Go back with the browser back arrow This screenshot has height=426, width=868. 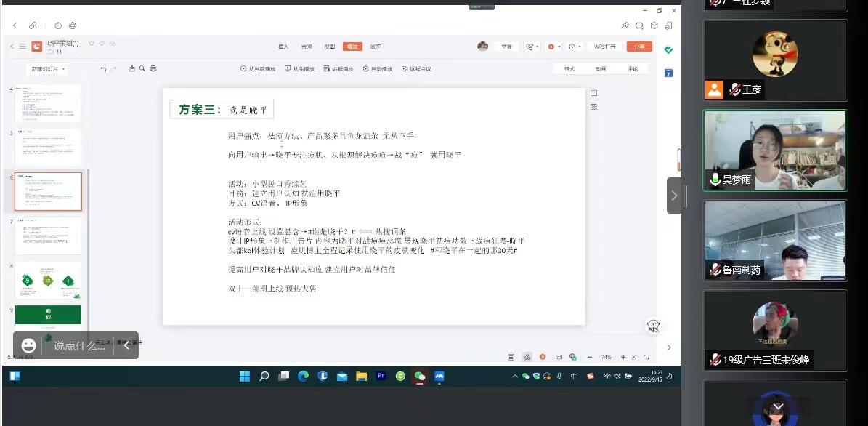click(15, 25)
